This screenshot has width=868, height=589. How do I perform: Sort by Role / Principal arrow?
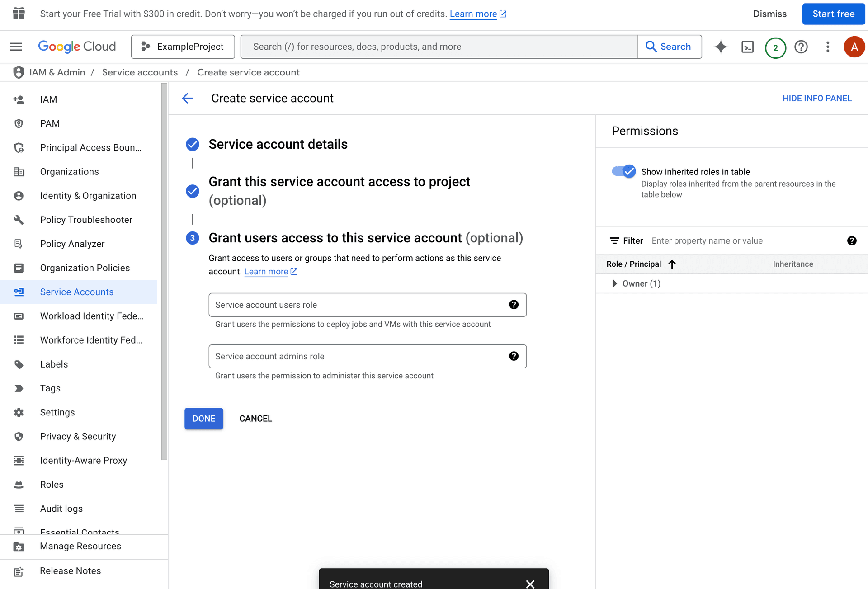pos(672,264)
